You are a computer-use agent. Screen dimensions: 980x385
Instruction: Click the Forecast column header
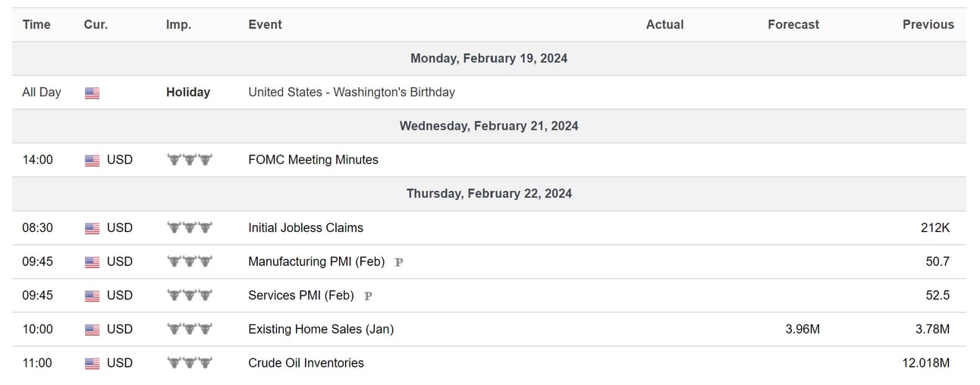pyautogui.click(x=793, y=24)
